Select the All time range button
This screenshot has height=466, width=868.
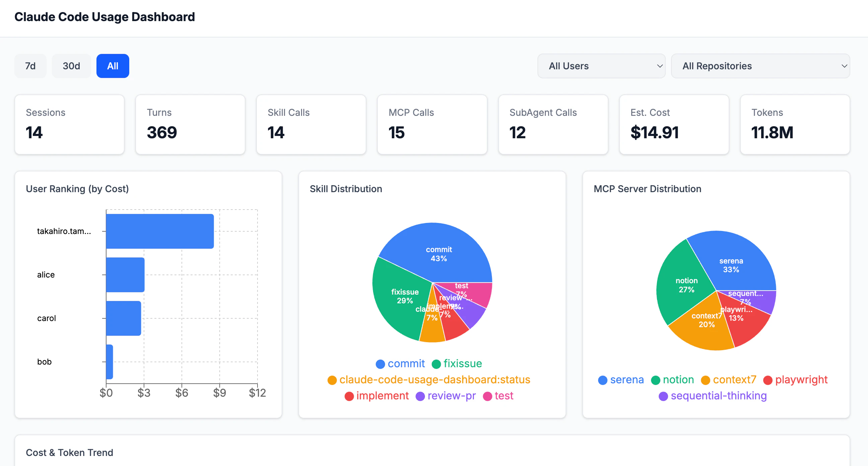point(113,66)
